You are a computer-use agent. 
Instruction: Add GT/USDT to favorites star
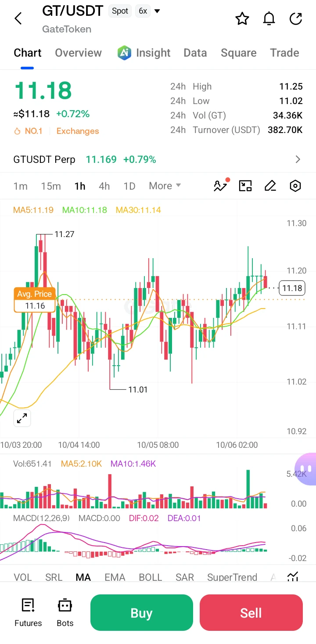point(242,18)
